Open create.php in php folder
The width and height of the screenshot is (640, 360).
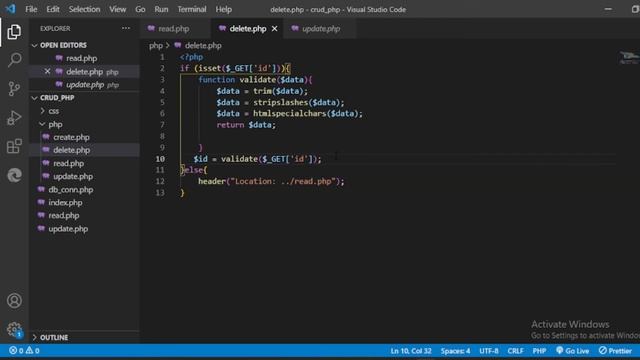click(71, 137)
